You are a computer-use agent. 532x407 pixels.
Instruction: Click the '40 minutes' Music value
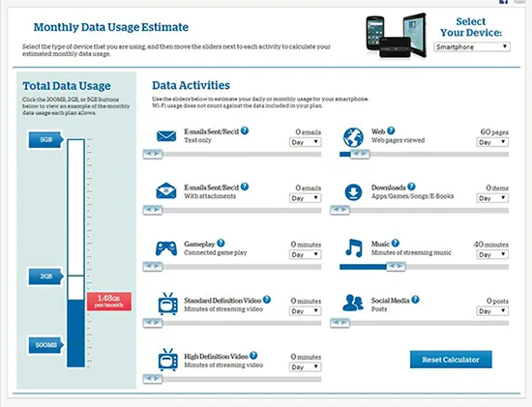click(x=491, y=245)
